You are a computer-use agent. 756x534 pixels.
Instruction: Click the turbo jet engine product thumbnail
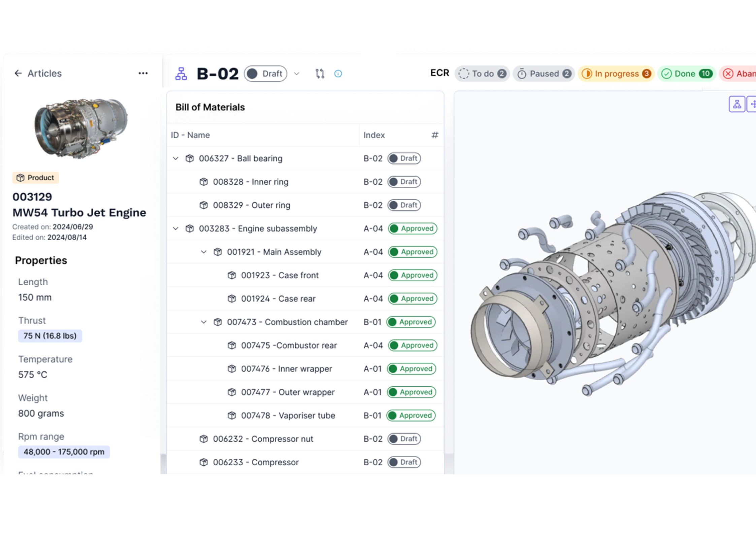click(81, 128)
